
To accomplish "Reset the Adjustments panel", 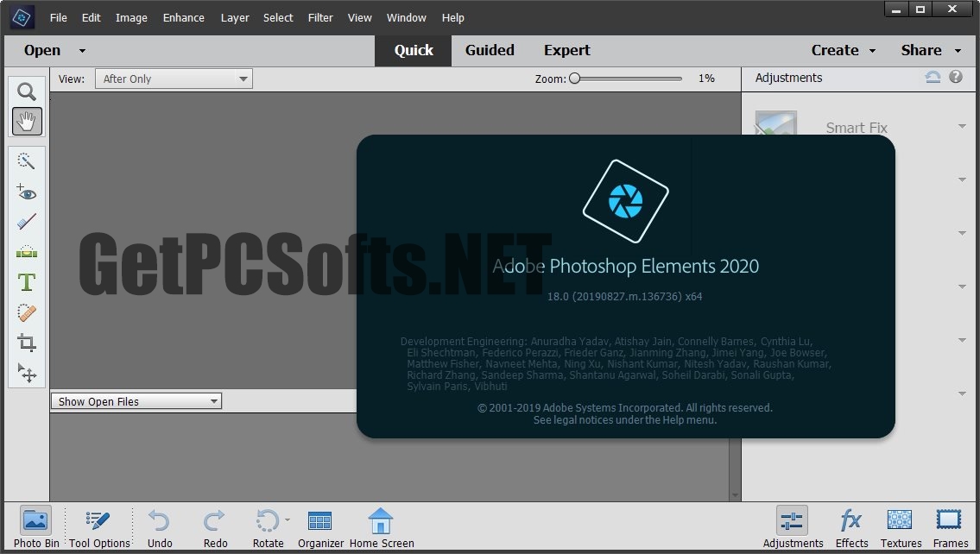I will point(933,78).
